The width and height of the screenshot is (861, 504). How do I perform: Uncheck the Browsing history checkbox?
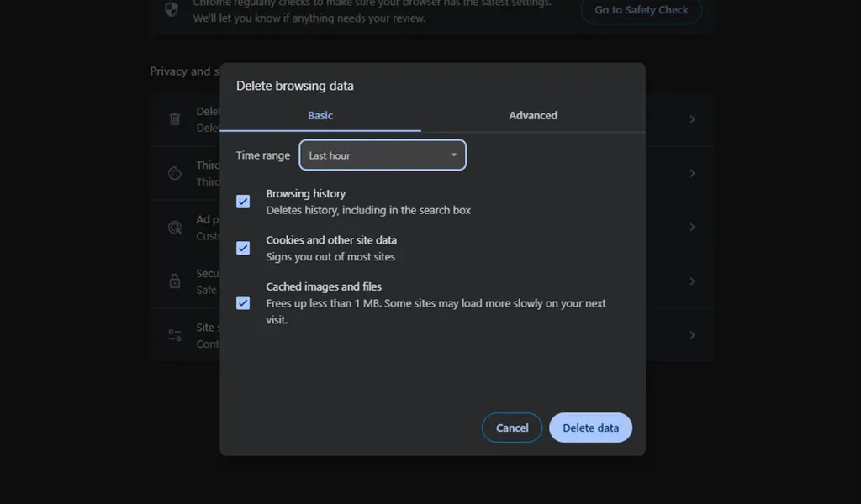tap(243, 202)
